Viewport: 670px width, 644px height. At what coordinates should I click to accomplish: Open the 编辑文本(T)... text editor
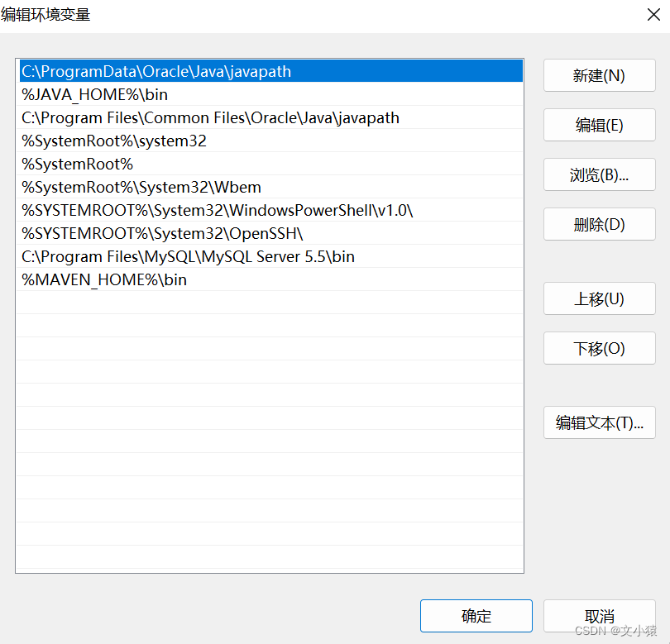[x=599, y=422]
